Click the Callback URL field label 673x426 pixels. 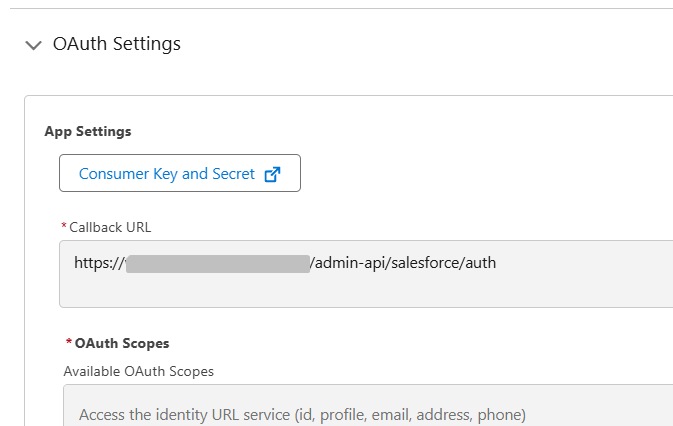click(110, 227)
